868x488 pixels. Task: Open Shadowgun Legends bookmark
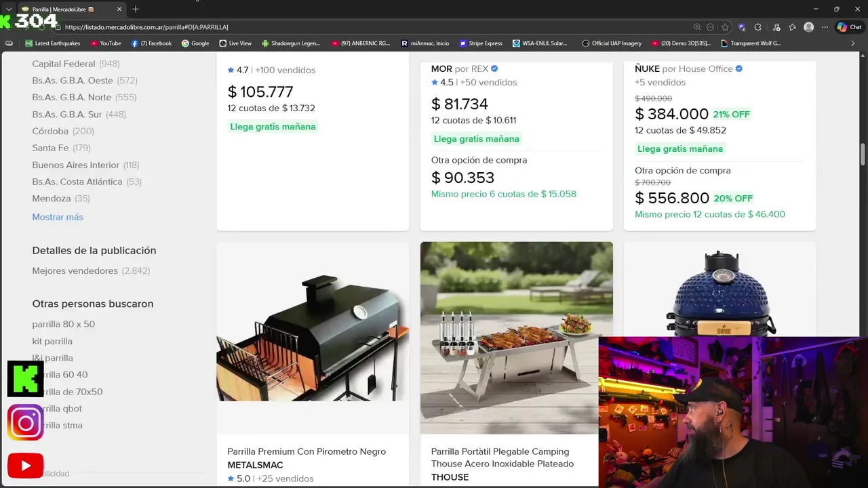pyautogui.click(x=290, y=43)
